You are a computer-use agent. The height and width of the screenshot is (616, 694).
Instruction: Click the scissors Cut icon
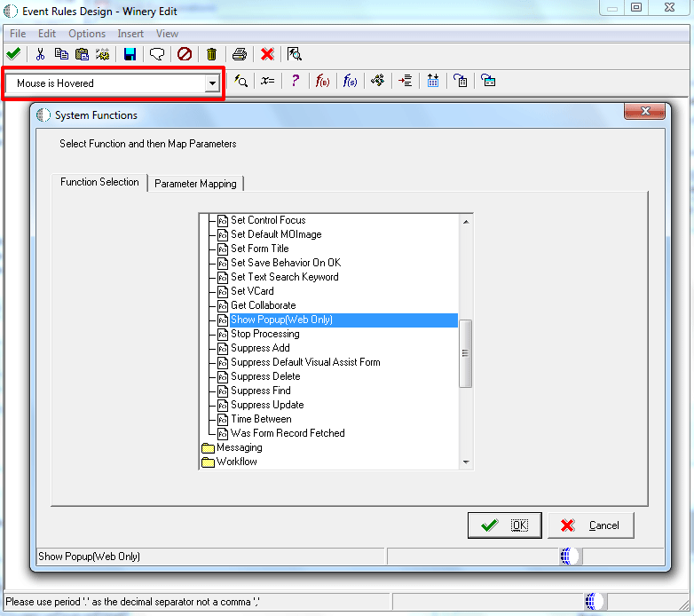(40, 54)
